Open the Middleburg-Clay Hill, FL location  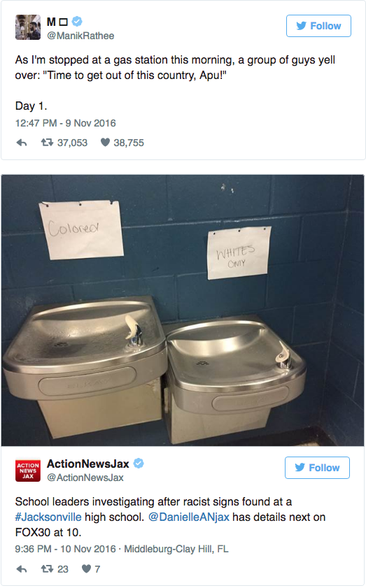point(176,549)
